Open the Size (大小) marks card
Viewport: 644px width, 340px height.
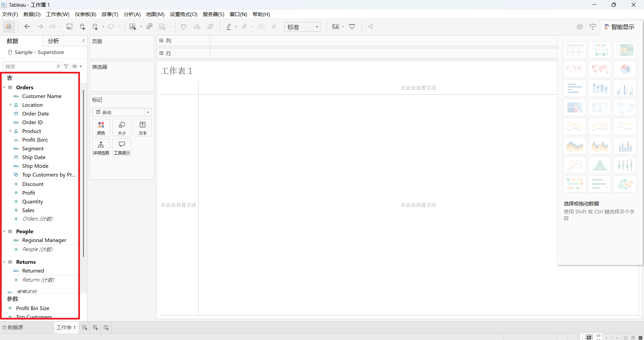coord(122,128)
